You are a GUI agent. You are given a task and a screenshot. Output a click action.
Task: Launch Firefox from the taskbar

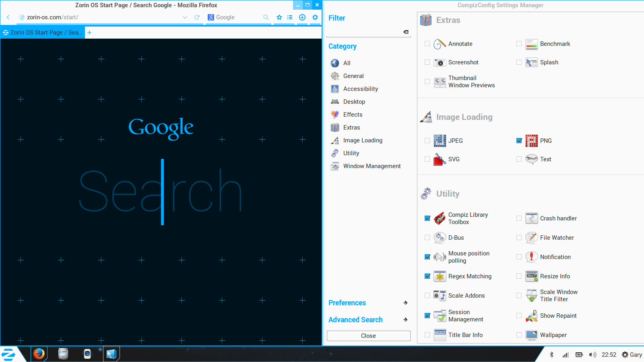pos(39,354)
